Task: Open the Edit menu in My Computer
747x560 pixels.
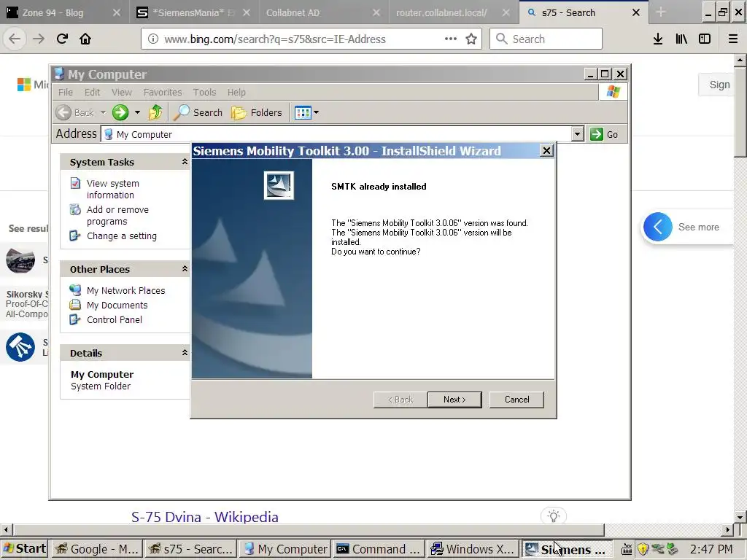Action: (93, 93)
